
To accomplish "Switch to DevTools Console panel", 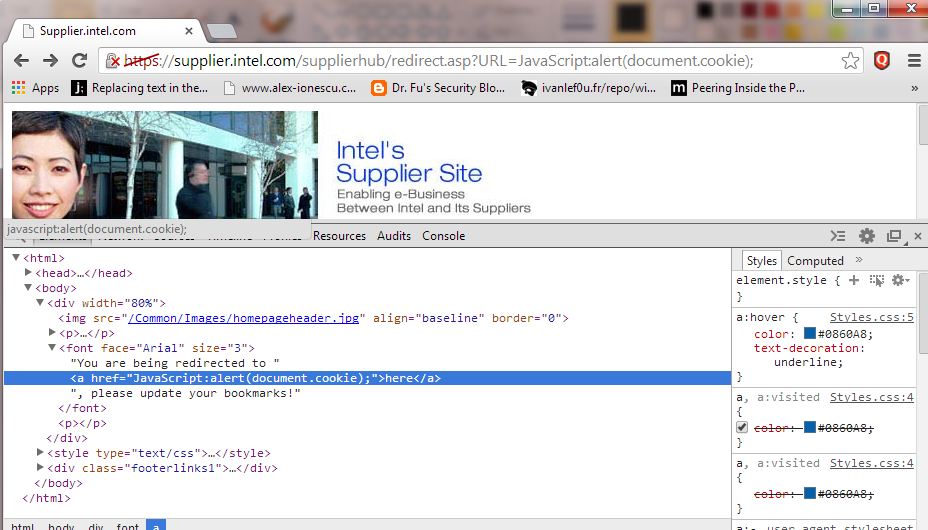I will coord(443,236).
